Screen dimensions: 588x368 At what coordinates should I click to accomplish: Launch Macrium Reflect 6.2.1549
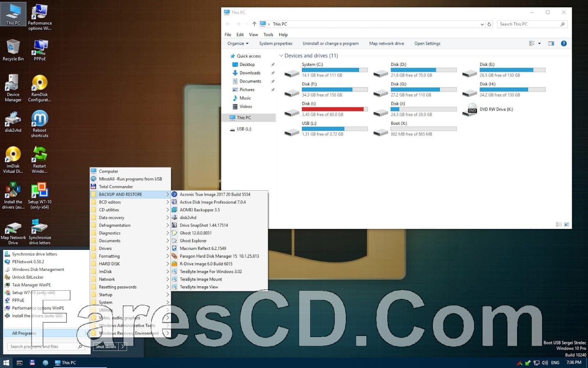(x=219, y=248)
